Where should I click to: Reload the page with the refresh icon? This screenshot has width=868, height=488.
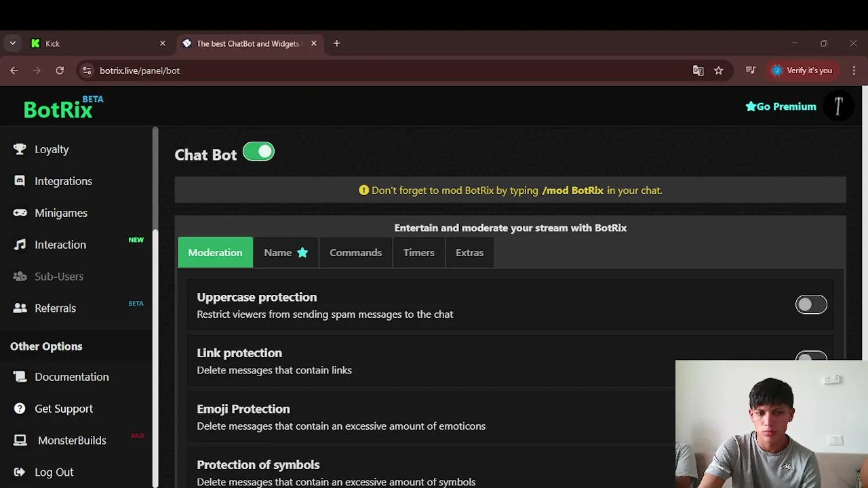point(60,70)
